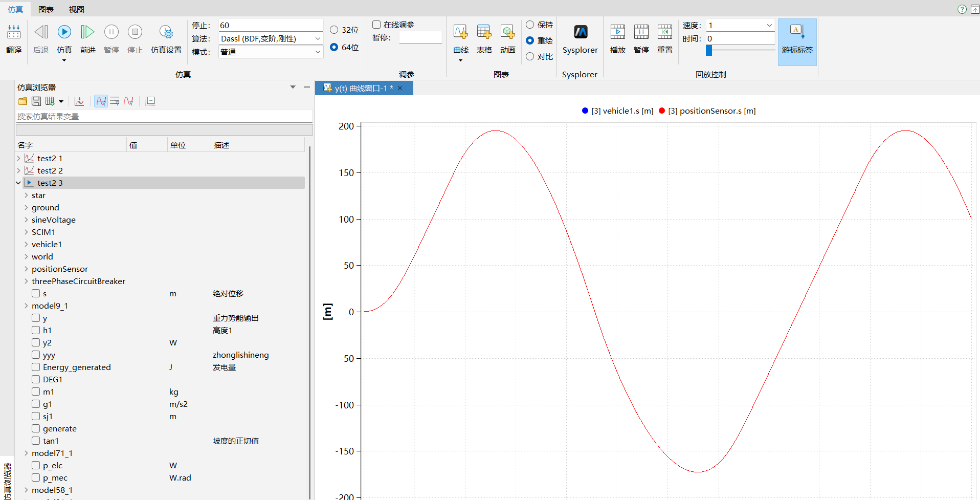This screenshot has height=500, width=980.
Task: Click the playback time slider handle
Action: (709, 50)
